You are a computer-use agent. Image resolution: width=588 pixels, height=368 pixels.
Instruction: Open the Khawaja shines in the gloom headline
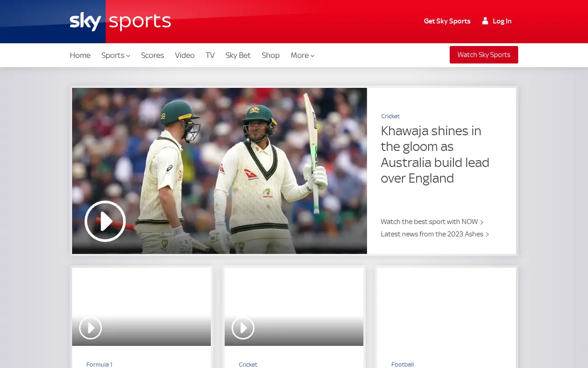pos(435,155)
